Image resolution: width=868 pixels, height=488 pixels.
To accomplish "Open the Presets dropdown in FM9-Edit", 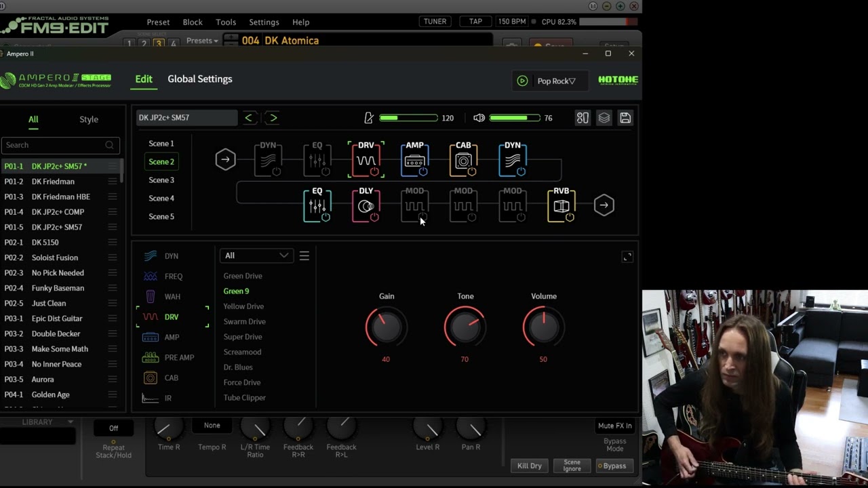I will [202, 41].
